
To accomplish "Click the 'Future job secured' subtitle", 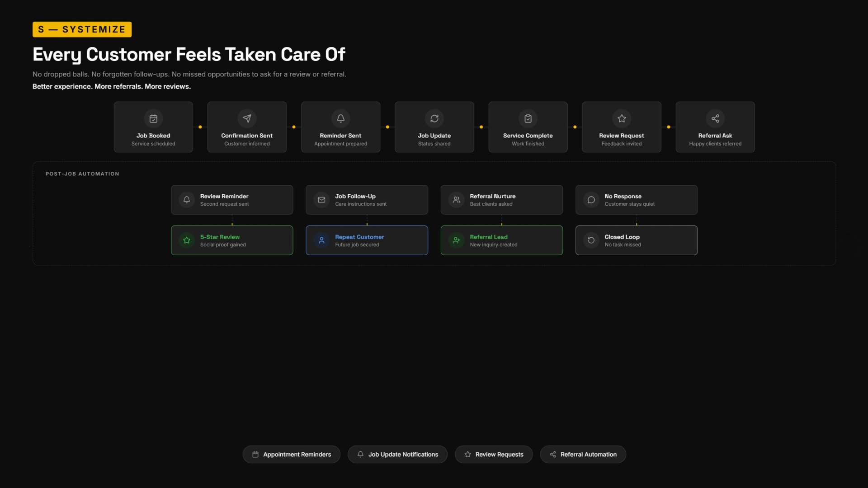I will point(357,245).
